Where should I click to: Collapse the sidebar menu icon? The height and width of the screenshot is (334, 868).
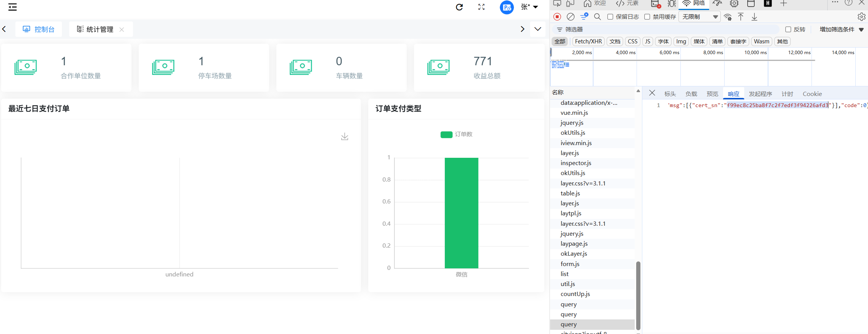(13, 7)
